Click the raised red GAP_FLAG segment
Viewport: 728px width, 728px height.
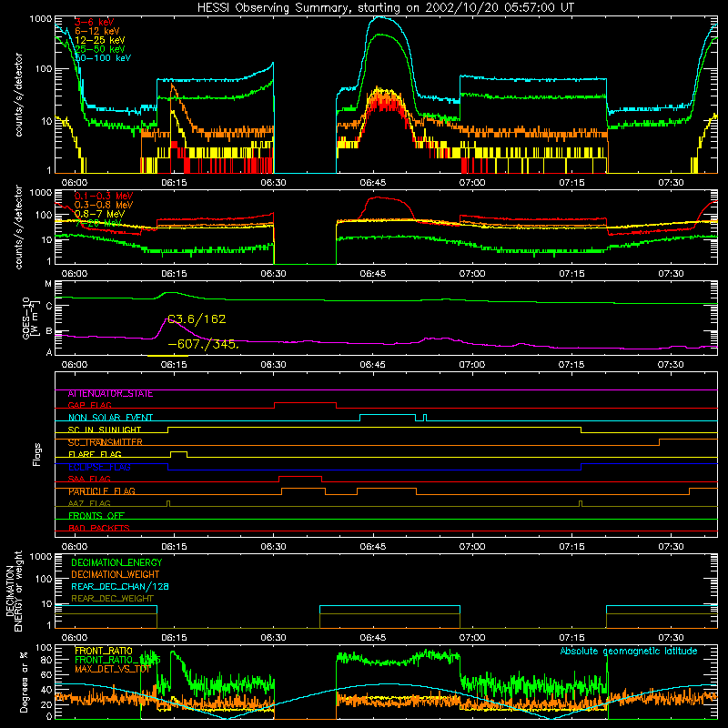[x=305, y=403]
